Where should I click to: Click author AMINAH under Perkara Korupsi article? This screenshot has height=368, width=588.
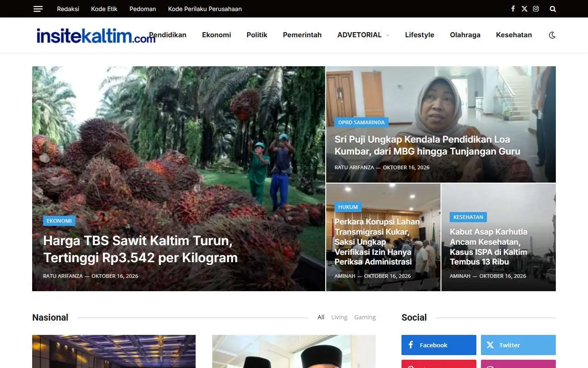(x=345, y=276)
